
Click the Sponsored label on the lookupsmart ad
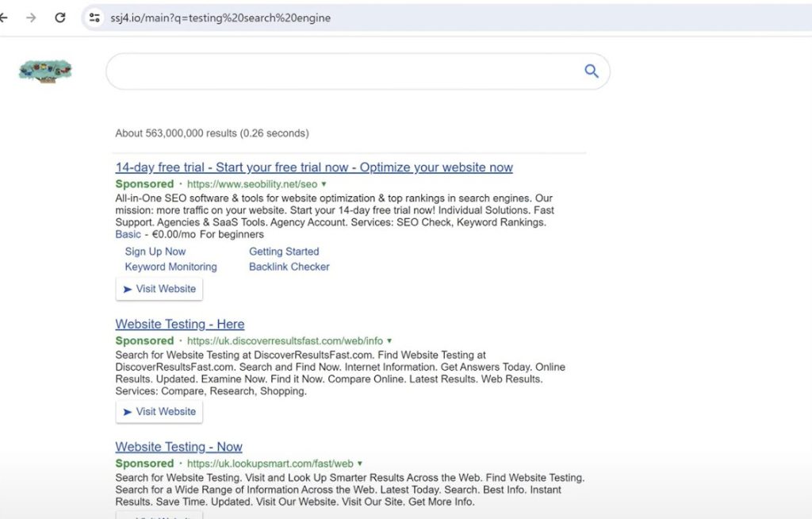[x=144, y=463]
